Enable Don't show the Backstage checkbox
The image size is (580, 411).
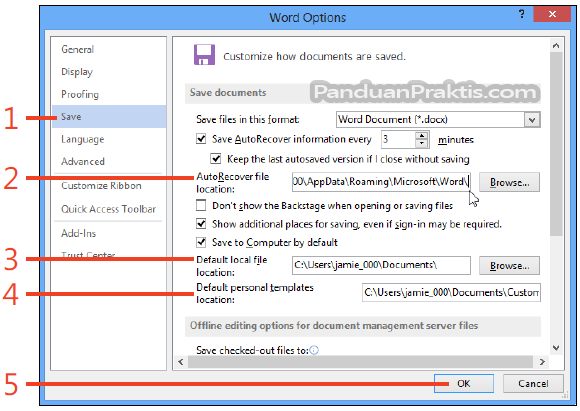point(201,205)
